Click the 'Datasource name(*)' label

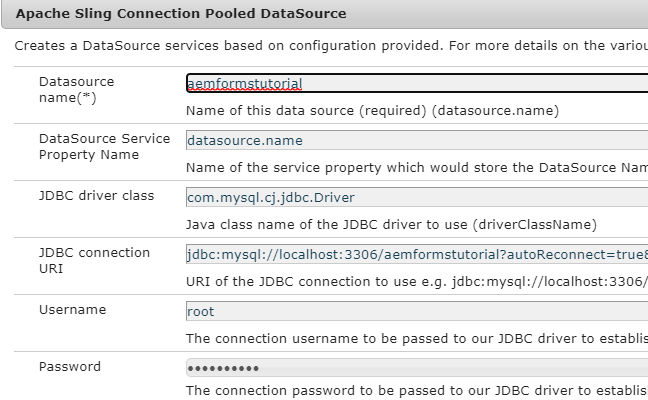(76, 90)
